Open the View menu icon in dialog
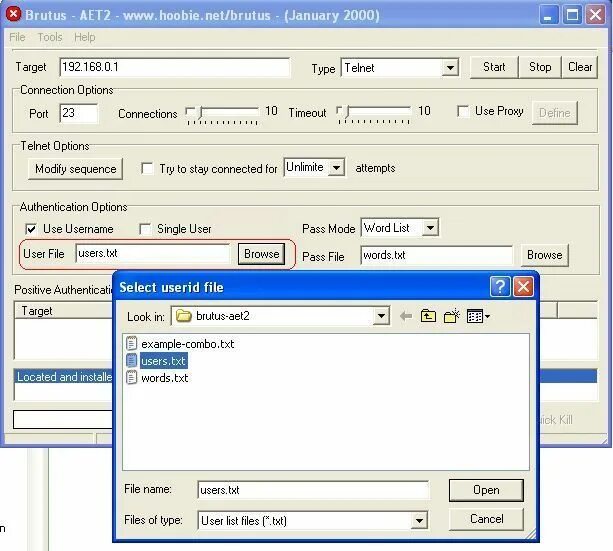The width and height of the screenshot is (613, 551). tap(478, 316)
